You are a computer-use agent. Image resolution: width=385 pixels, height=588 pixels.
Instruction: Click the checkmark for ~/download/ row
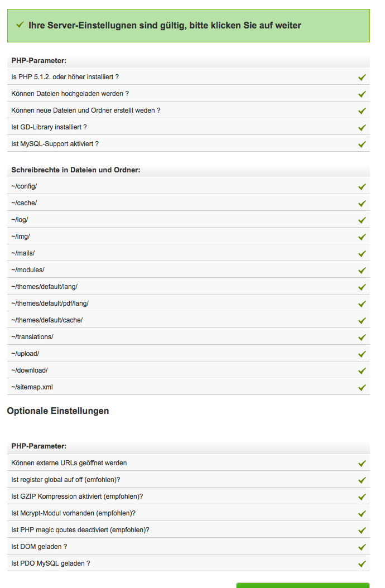click(362, 370)
